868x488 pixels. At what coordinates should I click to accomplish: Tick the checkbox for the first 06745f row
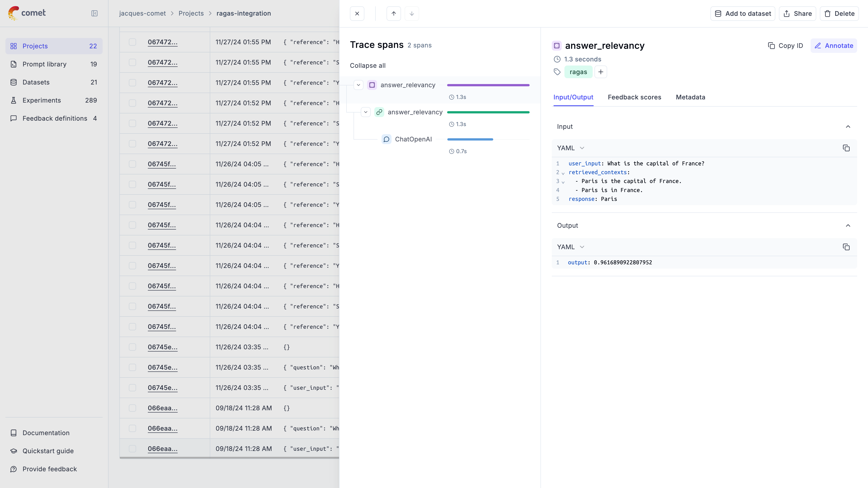(x=132, y=164)
